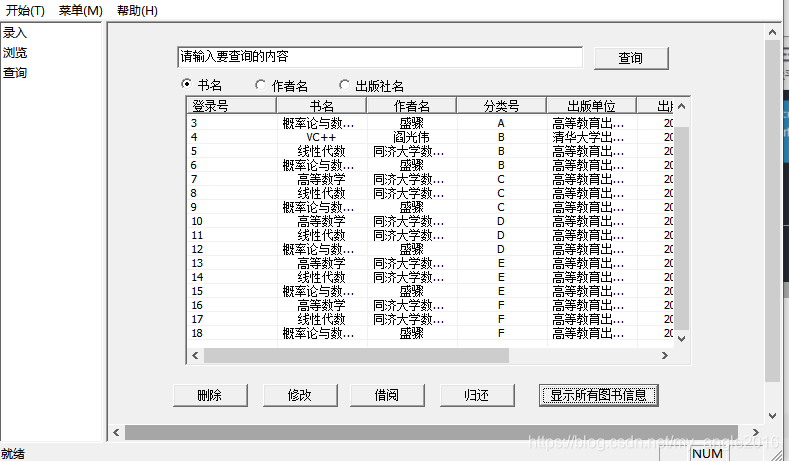Viewport: 789px width, 461px height.
Task: Click the 书名 column header
Action: [x=321, y=106]
